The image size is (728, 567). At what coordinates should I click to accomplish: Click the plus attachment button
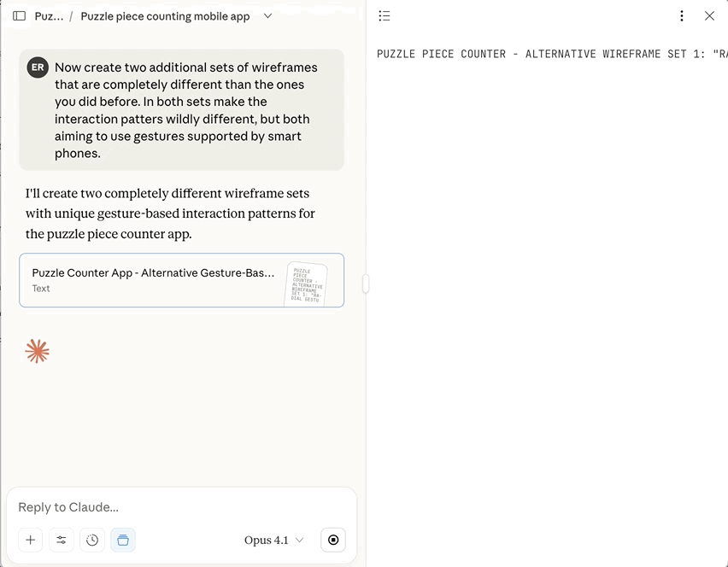coord(31,540)
